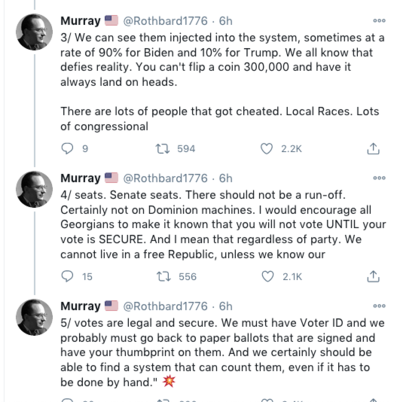Screen dimensions: 397x402
Task: Open @Rothbard1776 handle on the 3/ tweet
Action: pos(165,21)
